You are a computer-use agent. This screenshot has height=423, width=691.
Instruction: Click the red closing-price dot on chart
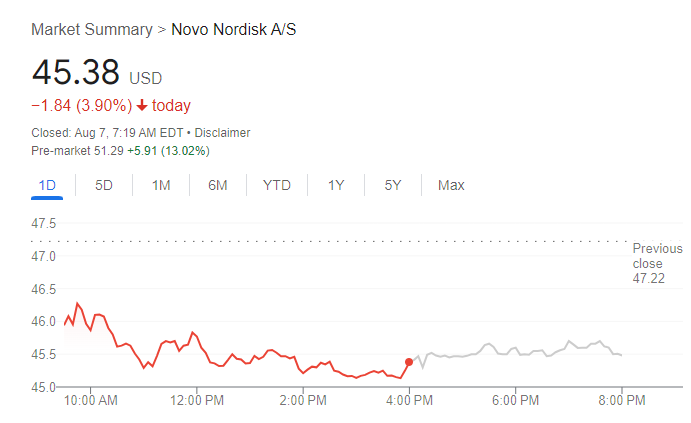409,362
